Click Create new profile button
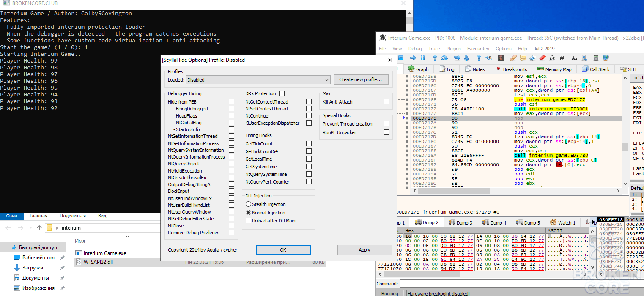 point(361,79)
